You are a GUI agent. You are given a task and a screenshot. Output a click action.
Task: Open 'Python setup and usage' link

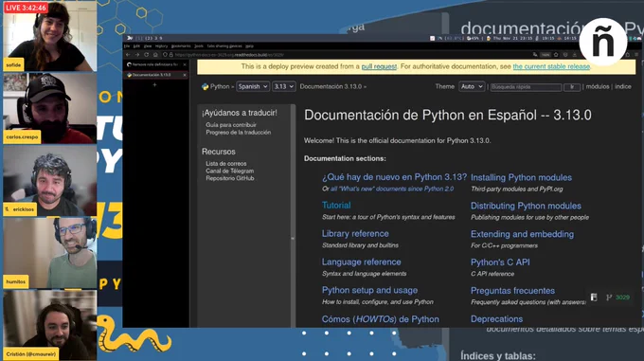tap(369, 290)
